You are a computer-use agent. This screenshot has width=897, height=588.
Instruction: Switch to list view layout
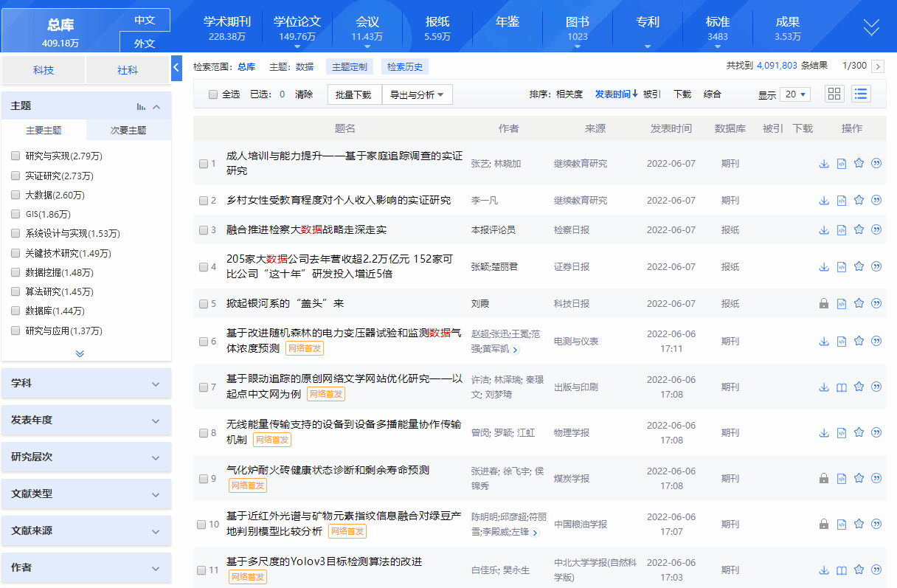pos(861,94)
